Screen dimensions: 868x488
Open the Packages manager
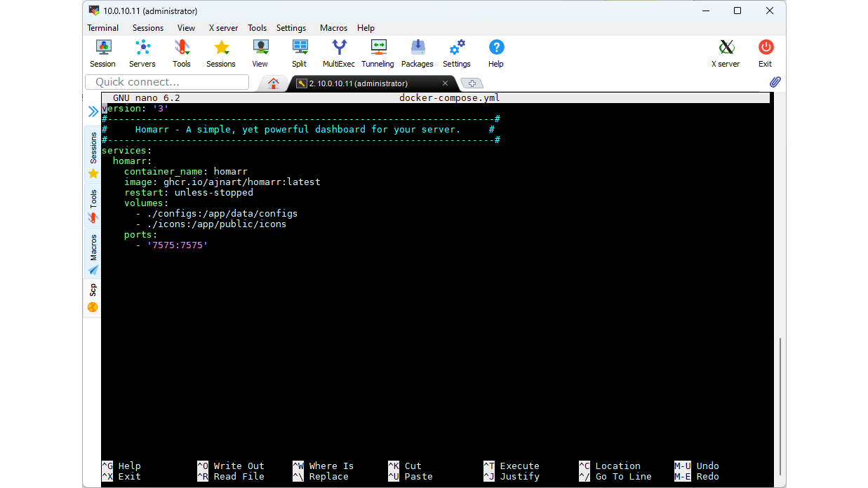[x=417, y=53]
